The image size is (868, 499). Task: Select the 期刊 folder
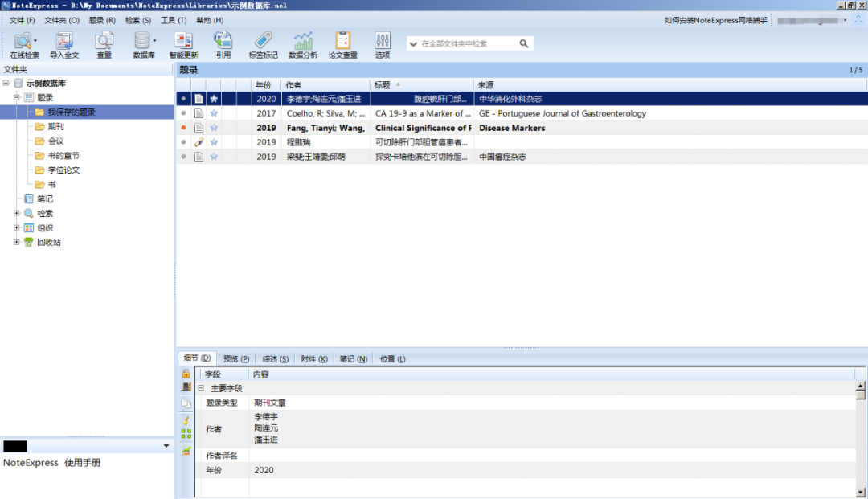[55, 126]
